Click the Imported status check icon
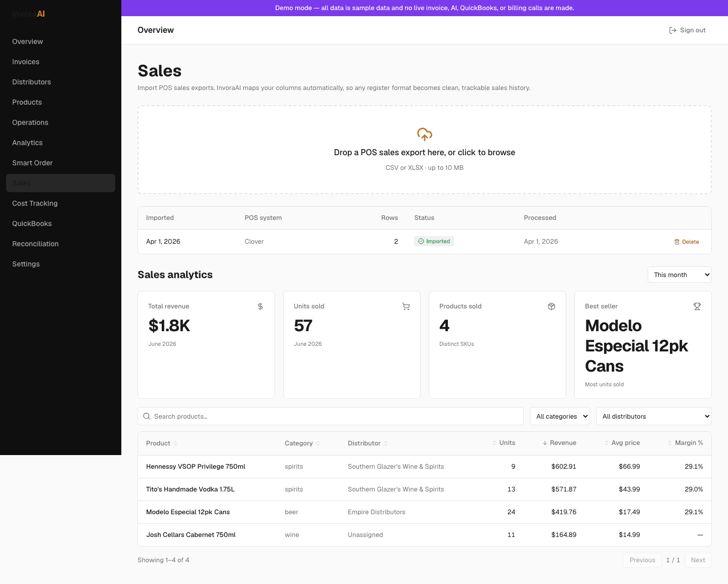 [x=421, y=241]
